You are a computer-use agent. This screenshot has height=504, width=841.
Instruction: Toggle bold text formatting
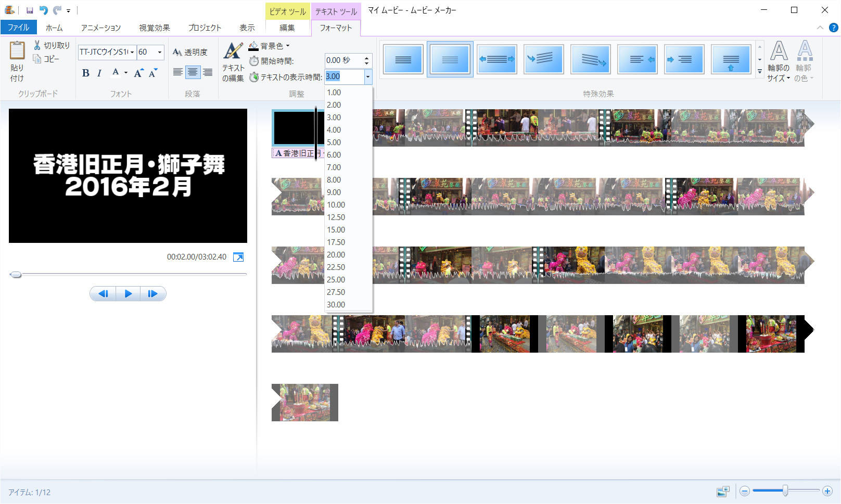click(86, 73)
